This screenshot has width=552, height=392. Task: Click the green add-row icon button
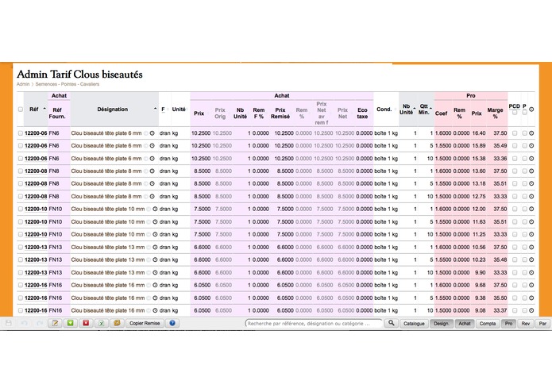[71, 323]
